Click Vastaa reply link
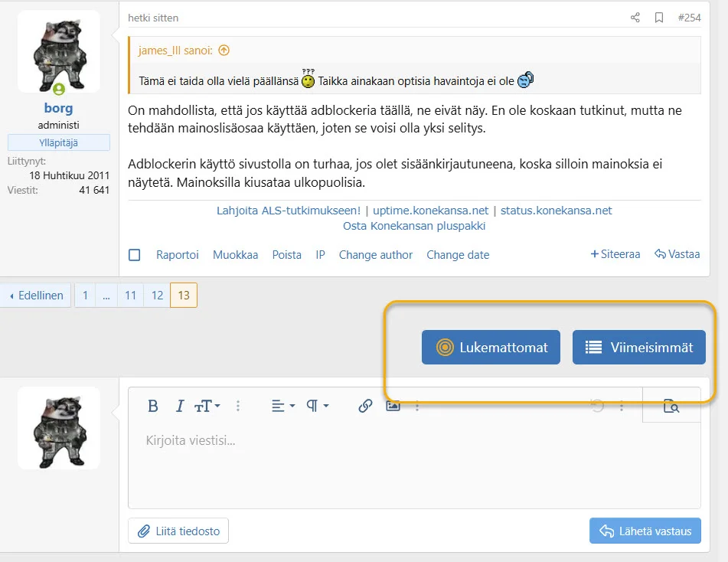This screenshot has height=562, width=728. pyautogui.click(x=677, y=254)
